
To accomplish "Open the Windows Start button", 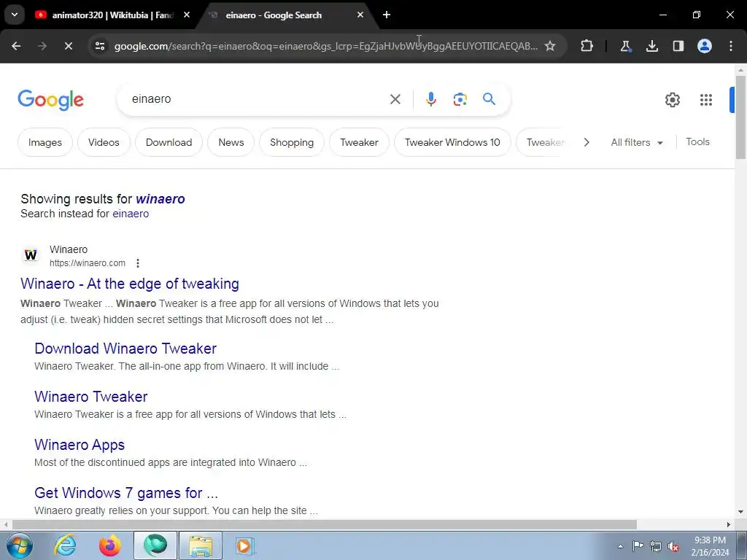I will click(20, 545).
